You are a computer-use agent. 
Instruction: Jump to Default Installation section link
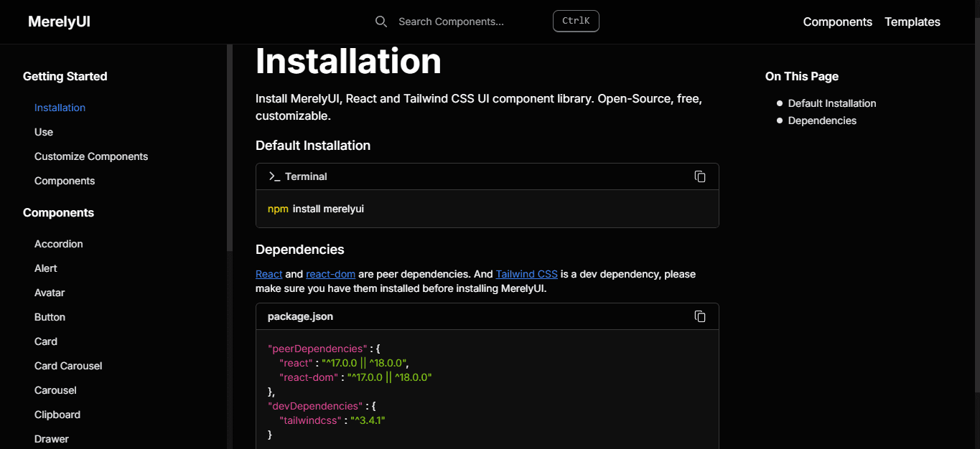pos(832,103)
